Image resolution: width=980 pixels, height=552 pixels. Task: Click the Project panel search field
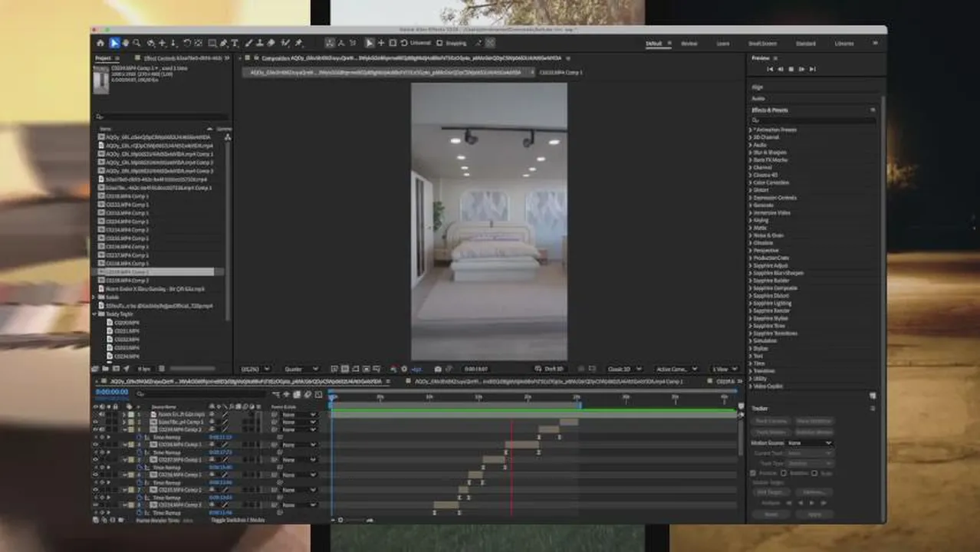pyautogui.click(x=161, y=117)
